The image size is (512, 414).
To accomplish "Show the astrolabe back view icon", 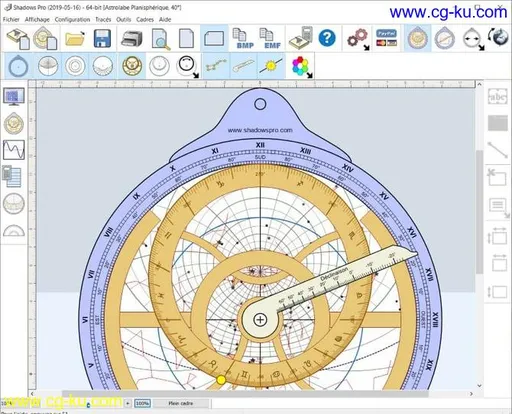I will (445, 38).
